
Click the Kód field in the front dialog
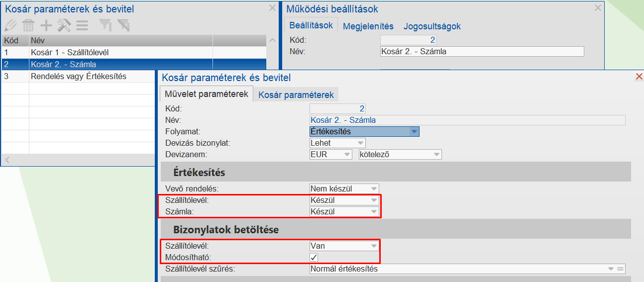coord(337,108)
